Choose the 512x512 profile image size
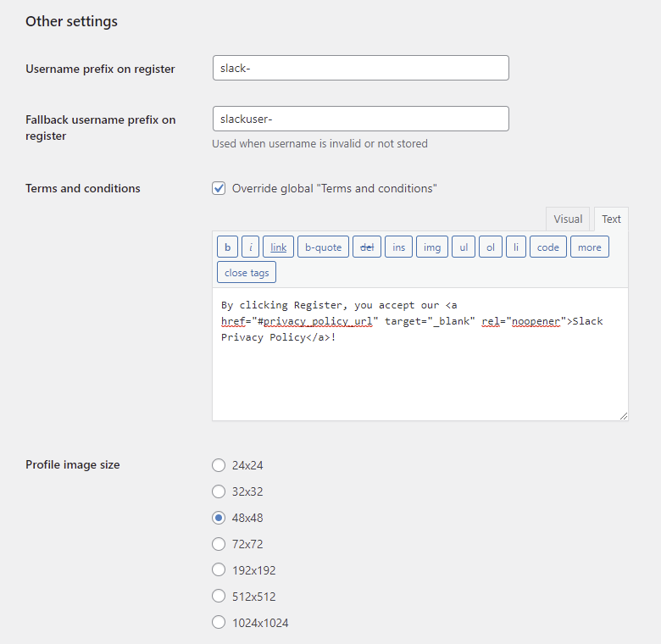The image size is (661, 644). point(219,597)
